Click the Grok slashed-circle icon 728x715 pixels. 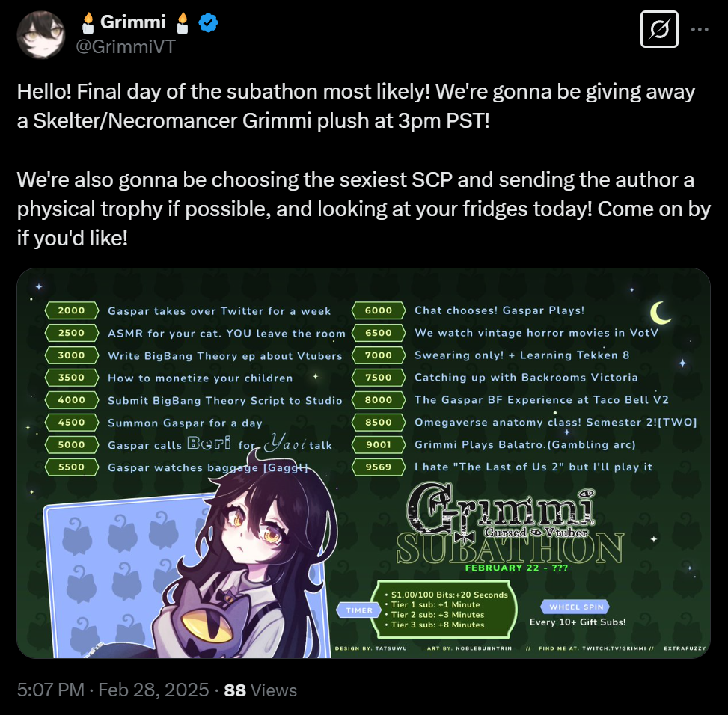point(659,30)
